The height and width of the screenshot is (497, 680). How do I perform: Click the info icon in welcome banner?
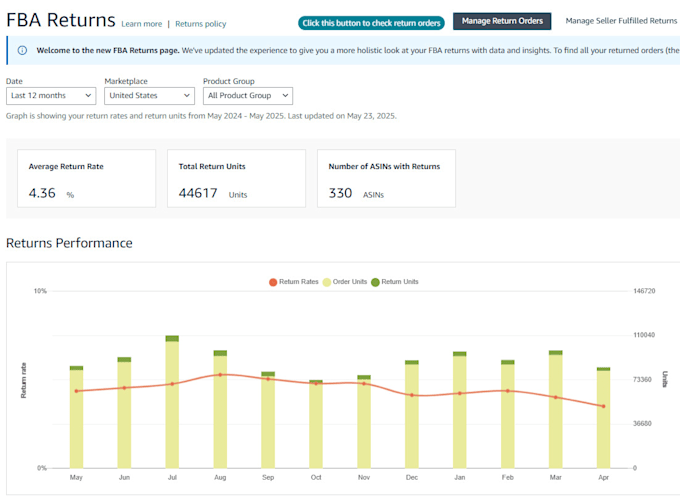coord(22,50)
